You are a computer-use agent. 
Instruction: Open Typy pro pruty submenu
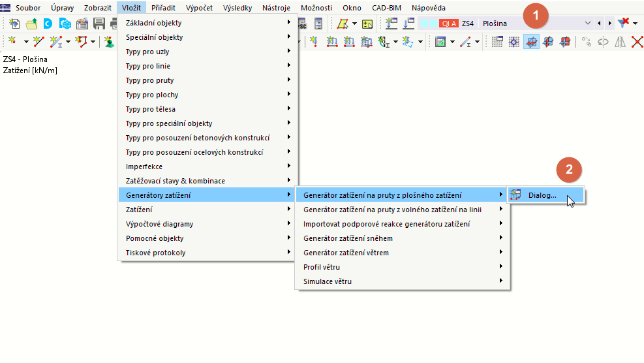point(208,80)
